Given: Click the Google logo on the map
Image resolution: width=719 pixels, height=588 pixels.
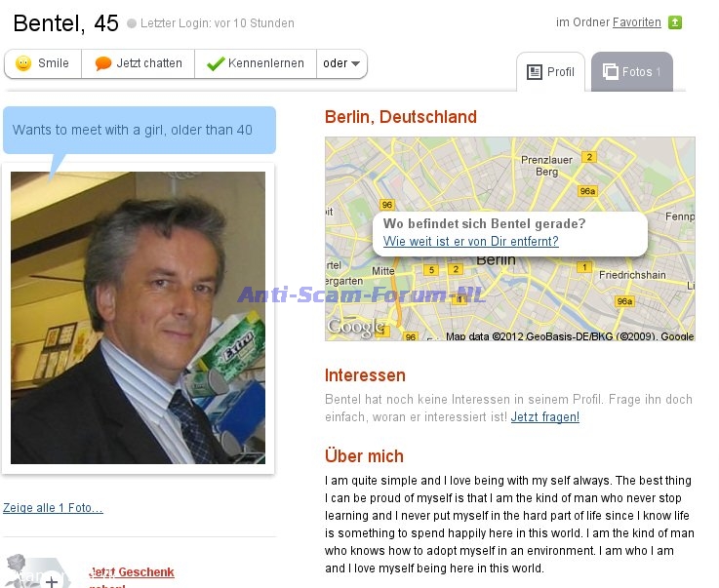Looking at the screenshot, I should point(356,327).
